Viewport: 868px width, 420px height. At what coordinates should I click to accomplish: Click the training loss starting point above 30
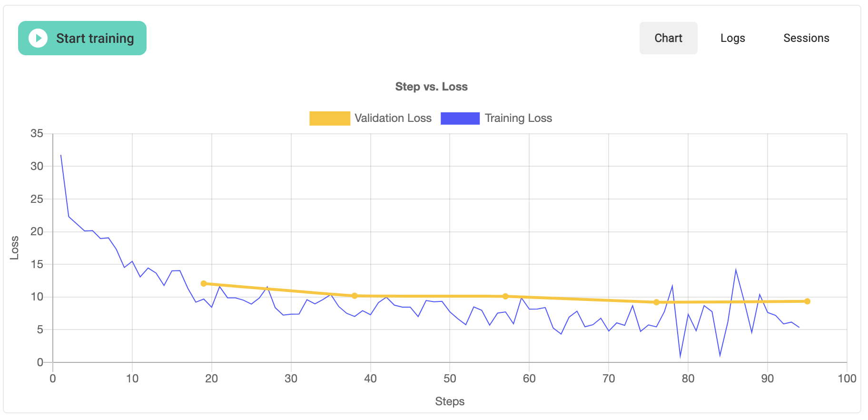coord(61,156)
